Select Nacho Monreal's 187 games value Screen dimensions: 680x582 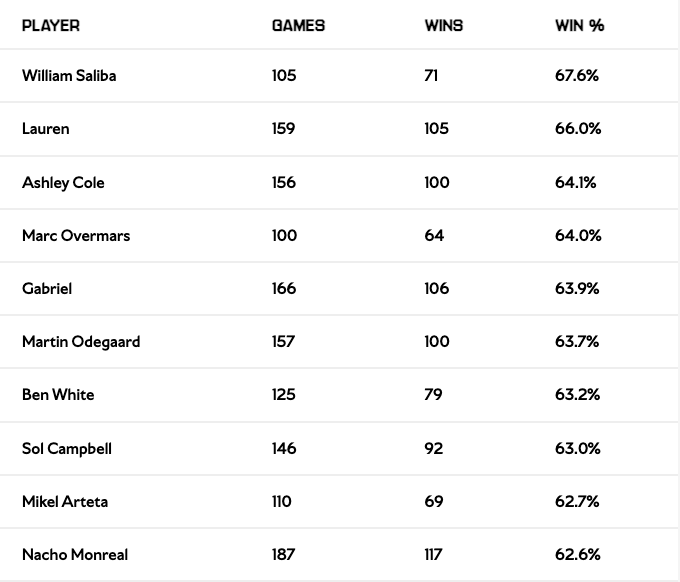pos(284,555)
